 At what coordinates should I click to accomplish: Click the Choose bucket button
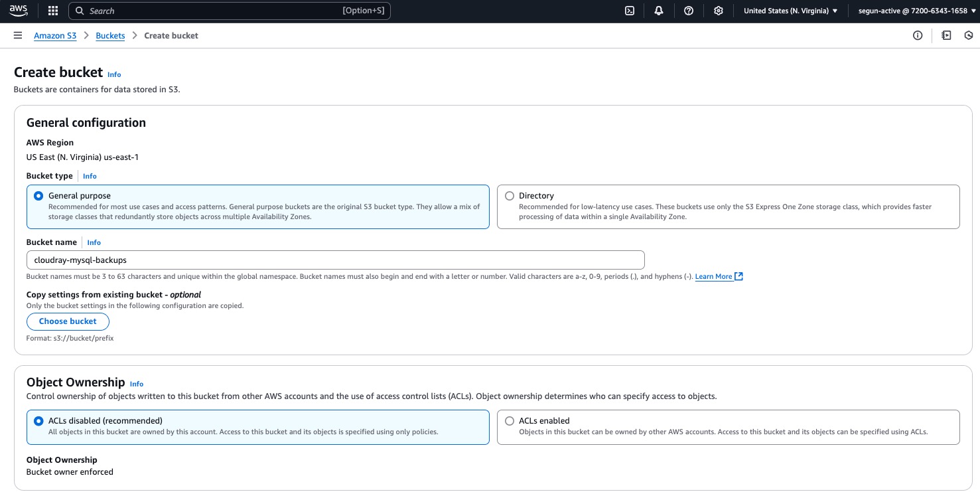(x=68, y=321)
